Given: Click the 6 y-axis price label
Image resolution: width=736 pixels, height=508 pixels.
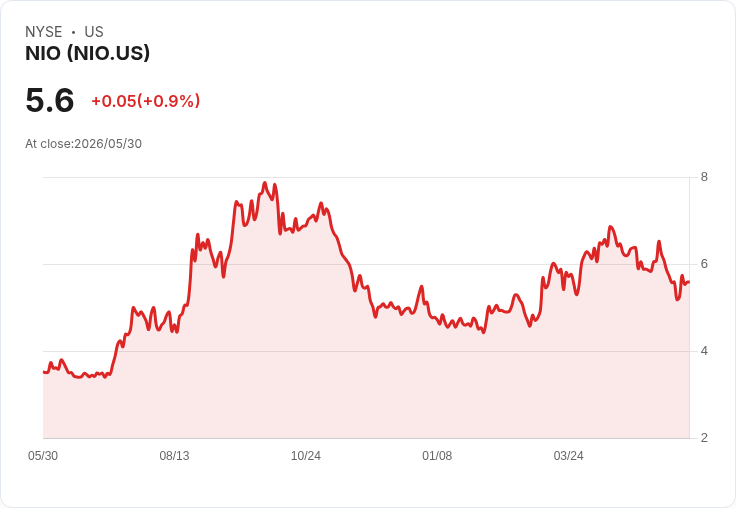Looking at the screenshot, I should click(704, 264).
